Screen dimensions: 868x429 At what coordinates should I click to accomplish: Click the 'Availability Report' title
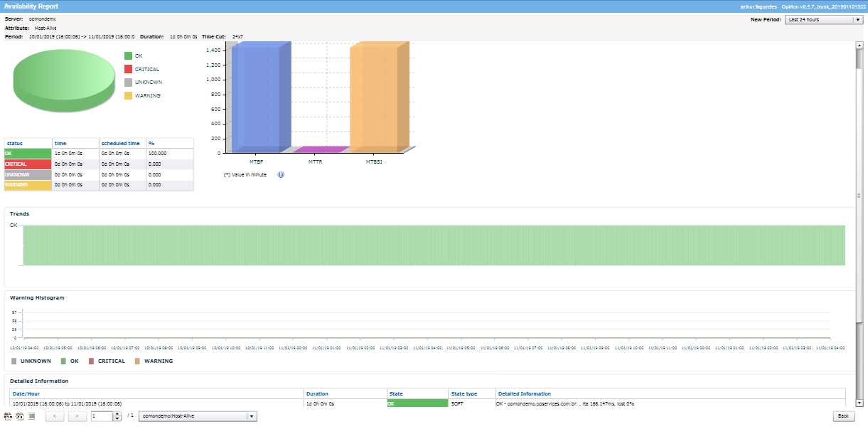31,6
